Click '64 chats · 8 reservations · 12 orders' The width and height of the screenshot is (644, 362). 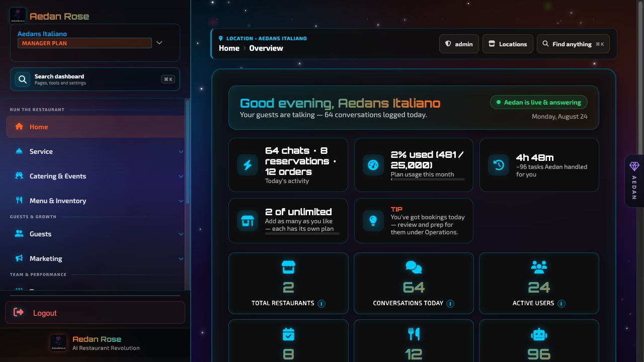pos(301,161)
